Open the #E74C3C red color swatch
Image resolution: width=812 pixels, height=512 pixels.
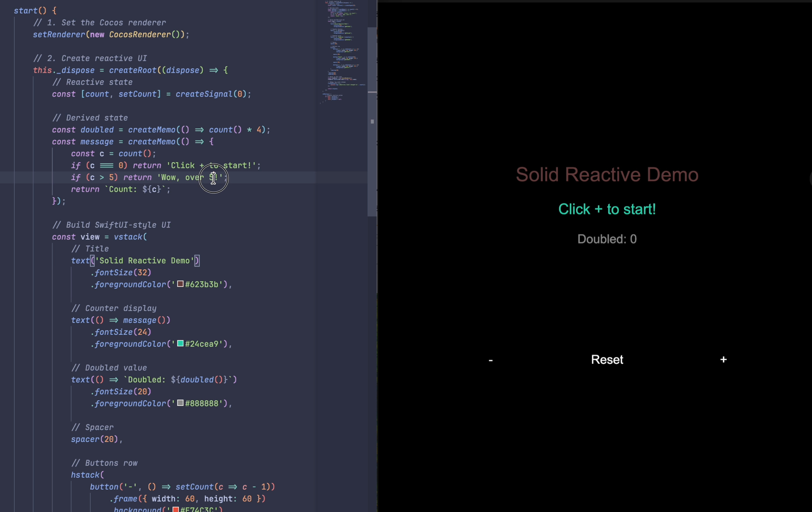click(x=176, y=509)
